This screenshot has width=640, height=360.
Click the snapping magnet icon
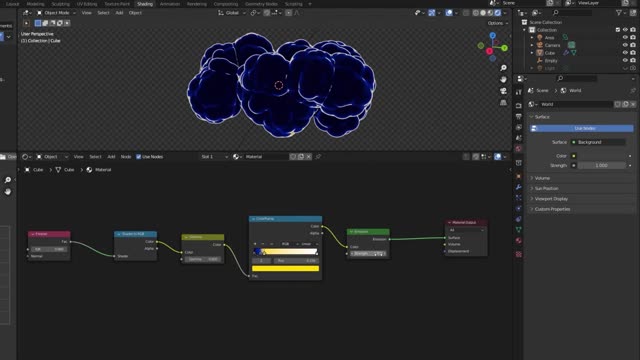pyautogui.click(x=267, y=13)
